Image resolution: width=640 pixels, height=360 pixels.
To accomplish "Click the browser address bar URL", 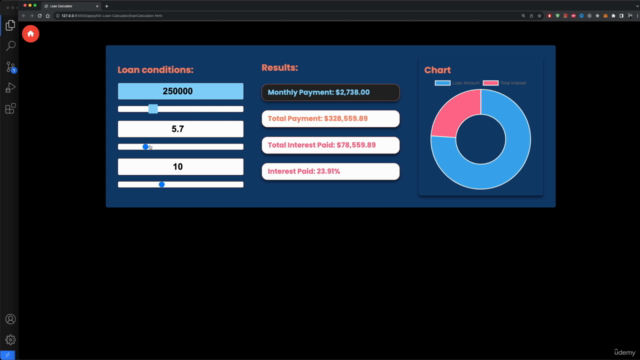I will click(112, 16).
